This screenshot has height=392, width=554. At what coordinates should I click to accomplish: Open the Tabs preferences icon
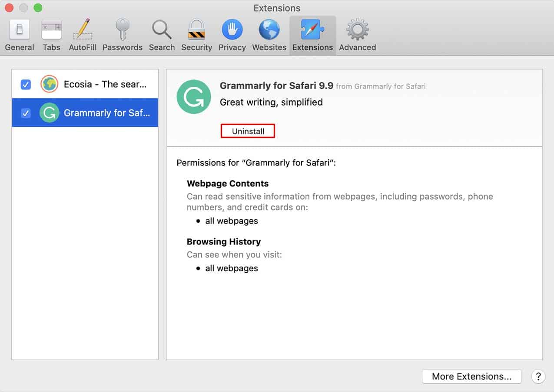tap(51, 30)
